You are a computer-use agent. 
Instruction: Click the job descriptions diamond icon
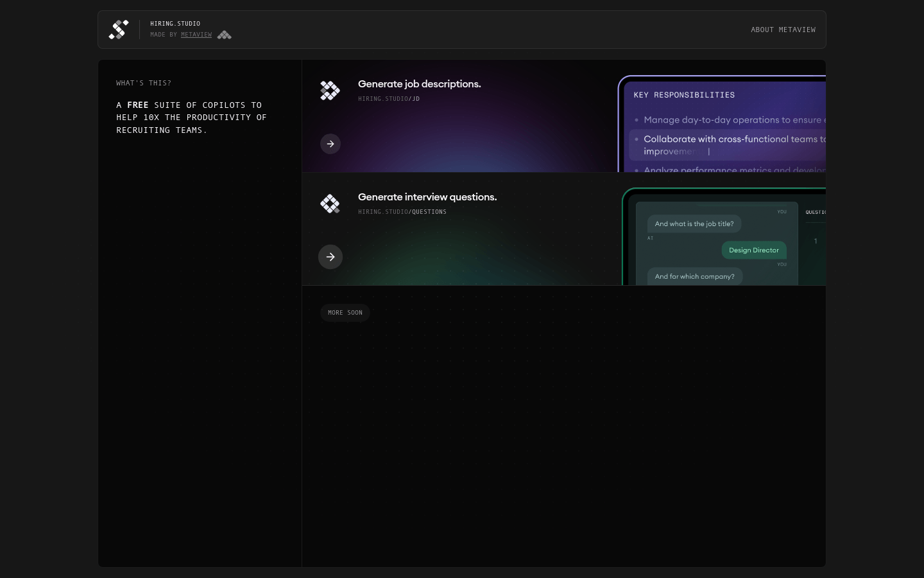330,91
